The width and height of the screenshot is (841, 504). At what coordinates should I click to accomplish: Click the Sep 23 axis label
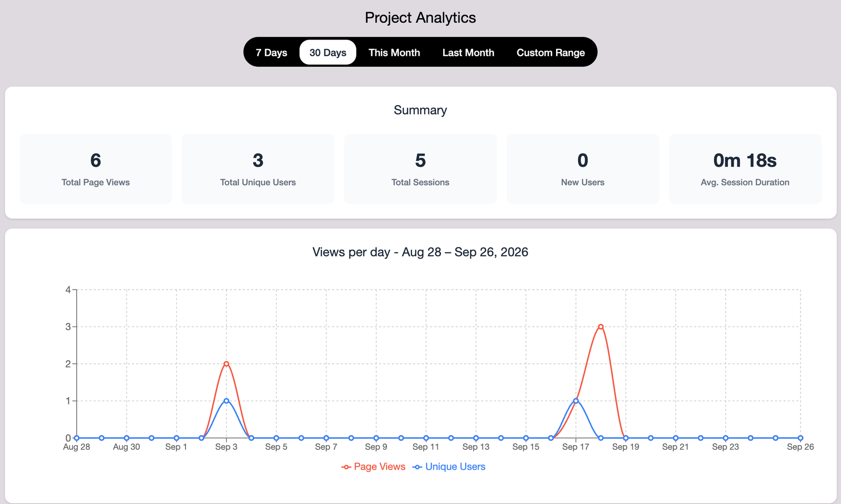(x=725, y=447)
